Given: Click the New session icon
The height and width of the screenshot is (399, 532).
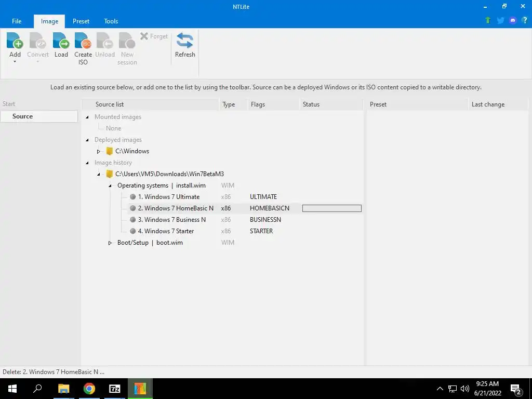Looking at the screenshot, I should (x=127, y=41).
